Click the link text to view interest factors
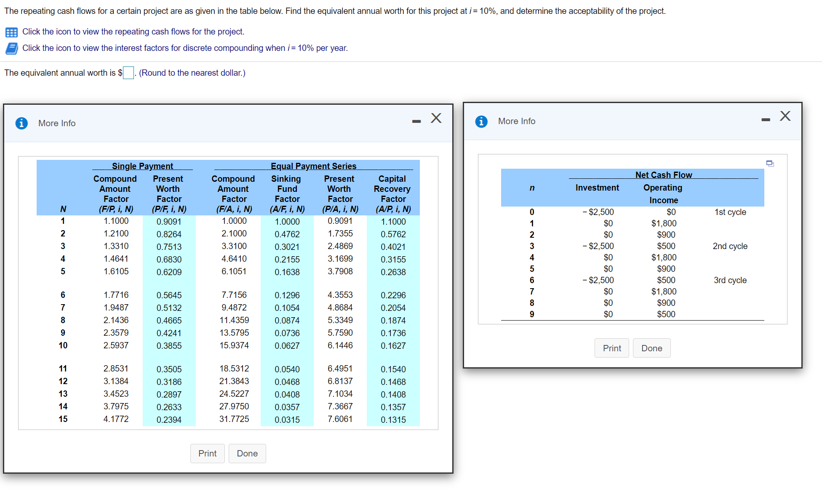This screenshot has height=504, width=822. [x=185, y=48]
